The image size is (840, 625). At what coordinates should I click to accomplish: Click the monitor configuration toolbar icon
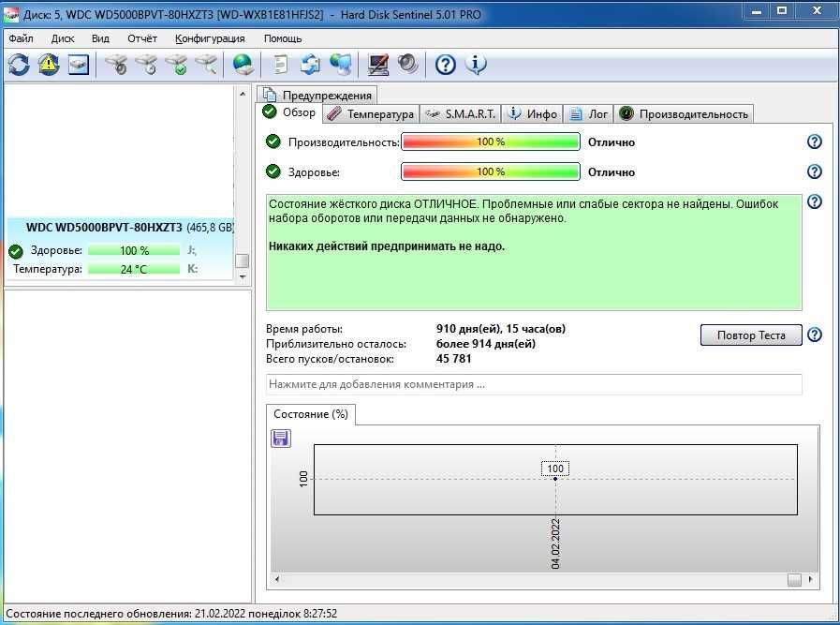[377, 65]
